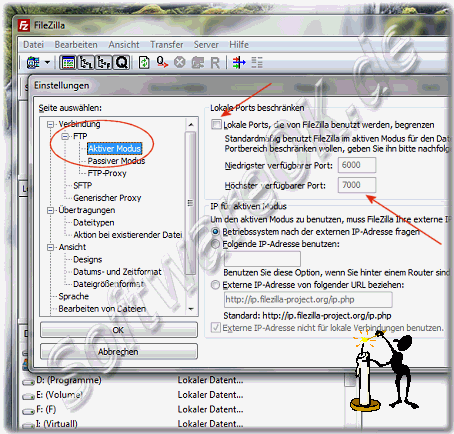Select 'Sprache' settings page
454x434 pixels.
(74, 296)
